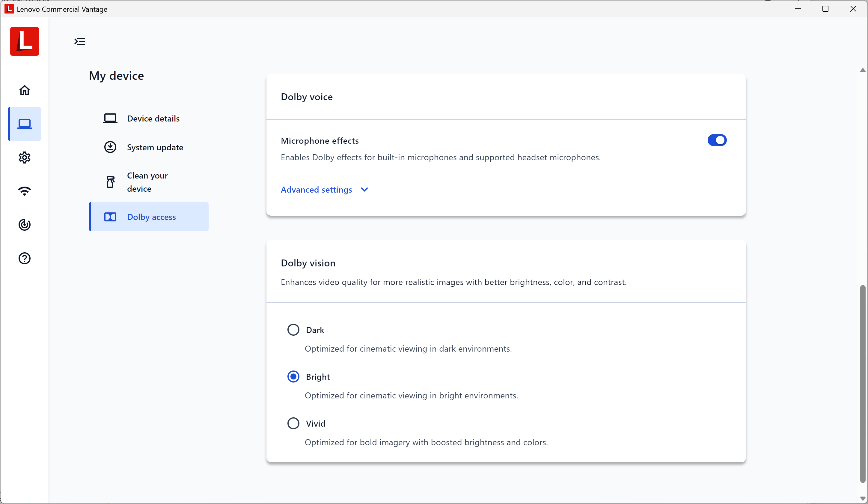Open Device details menu item
The image size is (868, 504).
[153, 118]
